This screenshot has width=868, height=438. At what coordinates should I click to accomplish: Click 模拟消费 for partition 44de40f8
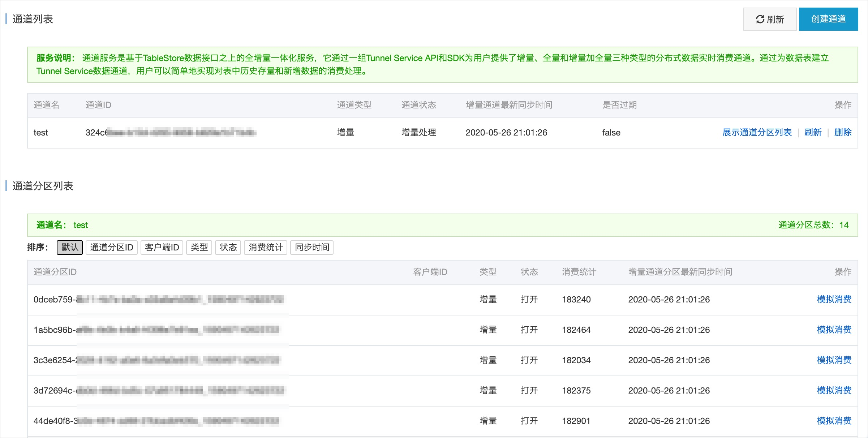(x=834, y=421)
